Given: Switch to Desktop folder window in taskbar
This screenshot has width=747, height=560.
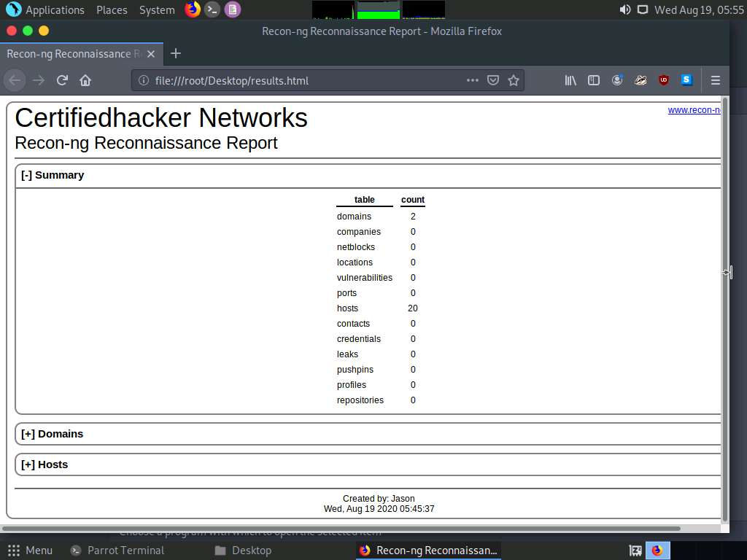Looking at the screenshot, I should coord(243,551).
